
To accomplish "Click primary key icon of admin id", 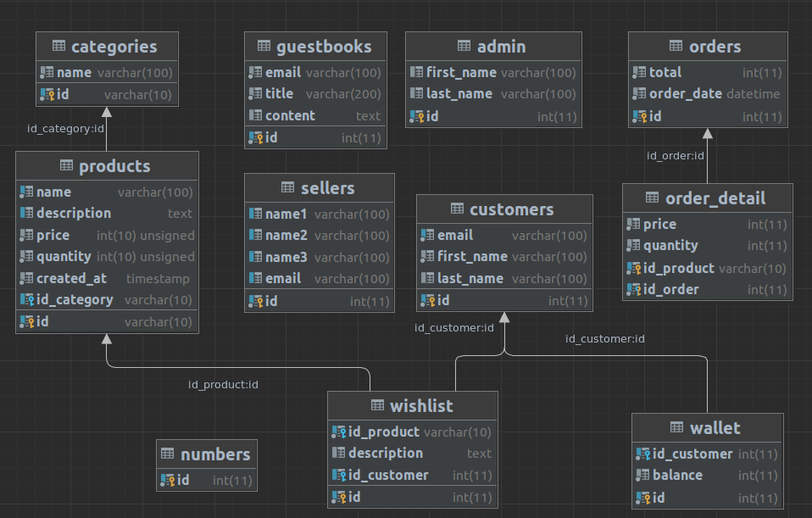I will 417,116.
